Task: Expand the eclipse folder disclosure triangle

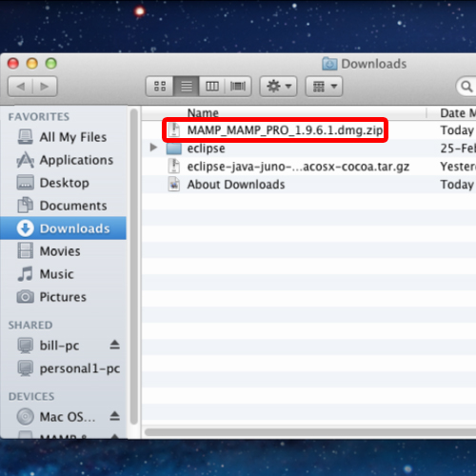Action: [153, 148]
